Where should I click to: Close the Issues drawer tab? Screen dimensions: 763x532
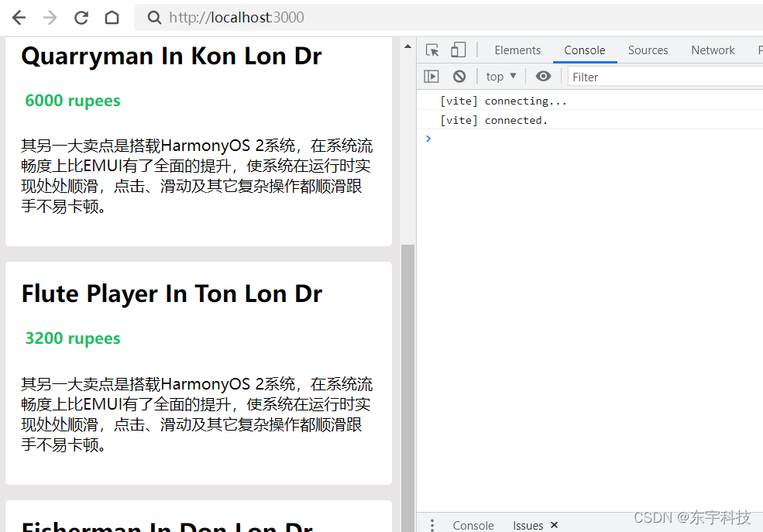(554, 525)
